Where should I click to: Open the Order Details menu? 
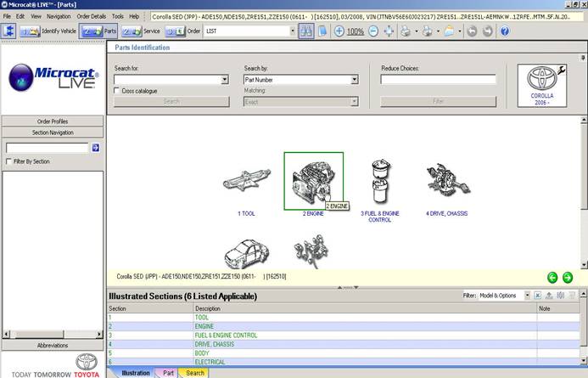[92, 16]
